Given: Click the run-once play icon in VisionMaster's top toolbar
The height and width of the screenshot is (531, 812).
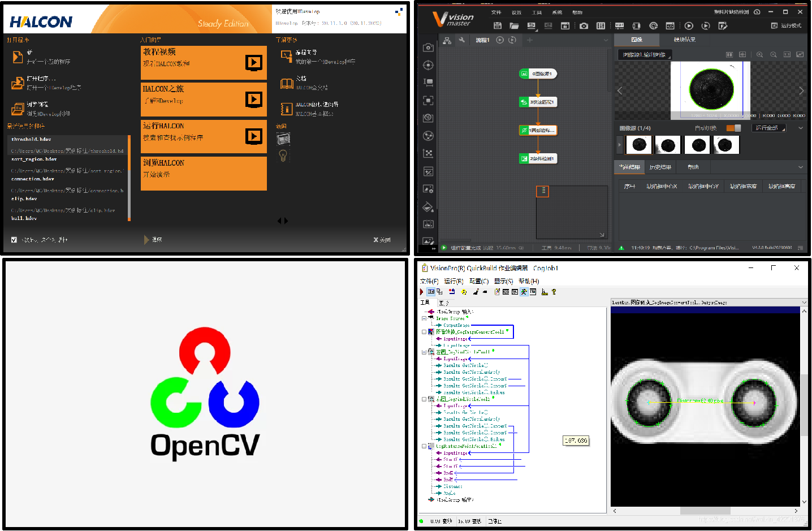Looking at the screenshot, I should (689, 25).
